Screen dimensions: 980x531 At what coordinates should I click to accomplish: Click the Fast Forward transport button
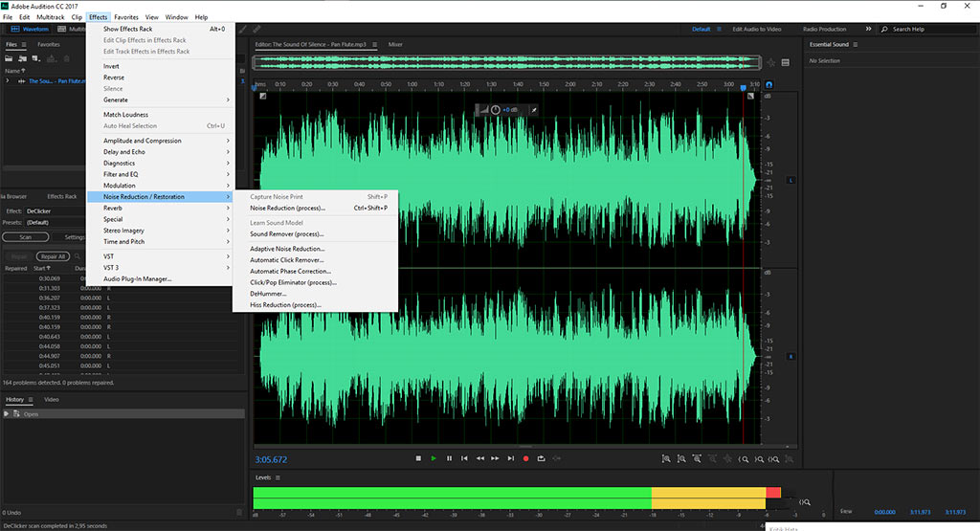pos(495,458)
